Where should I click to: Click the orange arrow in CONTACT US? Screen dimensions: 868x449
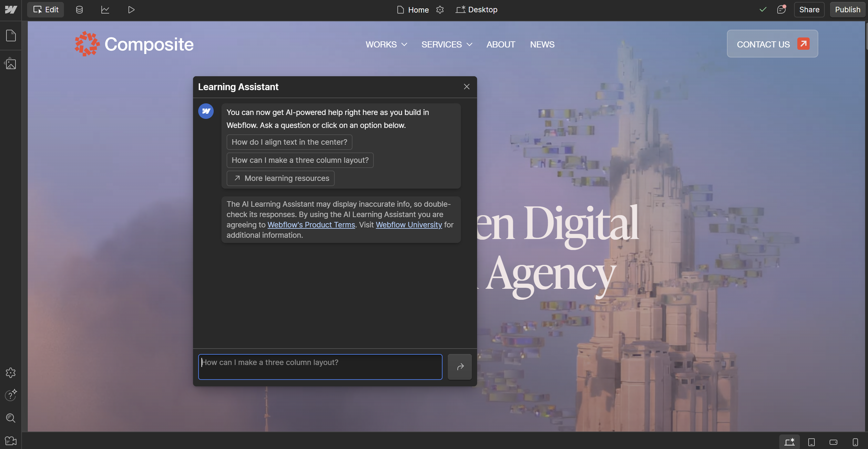point(803,44)
